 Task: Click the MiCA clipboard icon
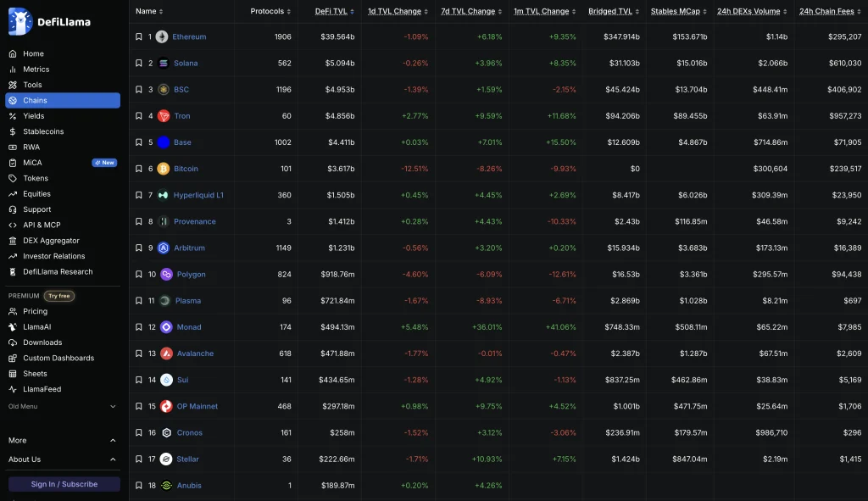tap(13, 163)
